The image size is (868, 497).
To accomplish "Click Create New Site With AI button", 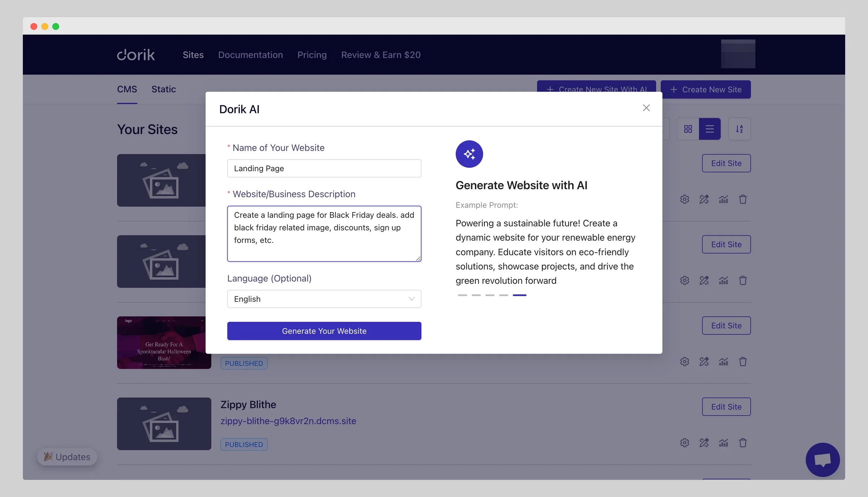I will 596,87.
